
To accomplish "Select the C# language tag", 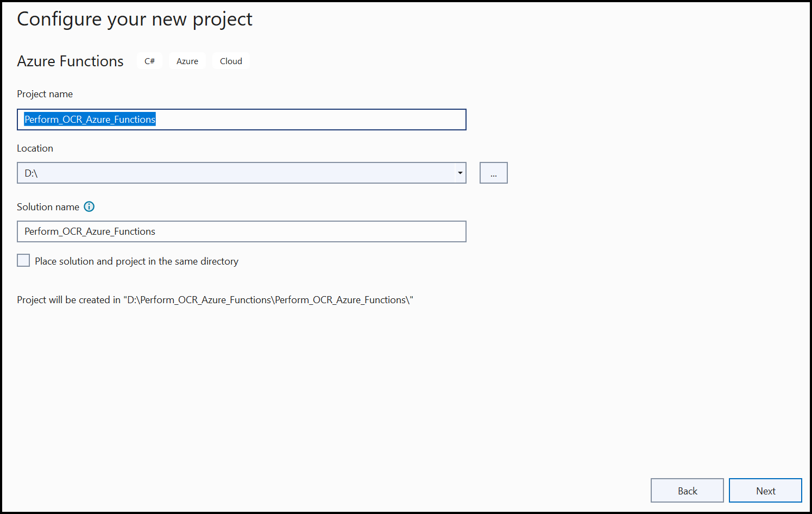I will [x=149, y=61].
